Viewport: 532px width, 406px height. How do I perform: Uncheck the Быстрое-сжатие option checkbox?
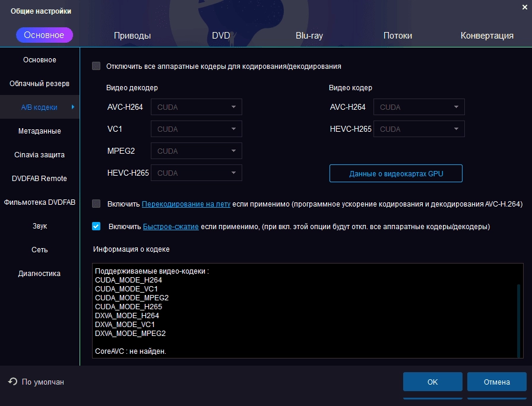(x=96, y=226)
